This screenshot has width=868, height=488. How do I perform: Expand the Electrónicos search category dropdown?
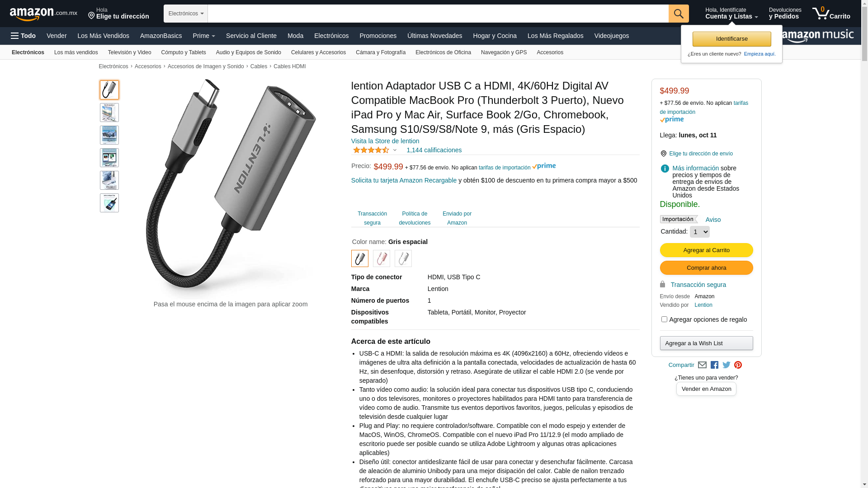[x=186, y=14]
